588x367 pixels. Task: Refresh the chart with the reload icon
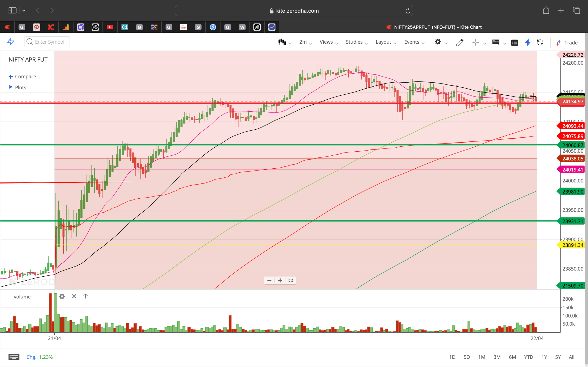click(540, 43)
